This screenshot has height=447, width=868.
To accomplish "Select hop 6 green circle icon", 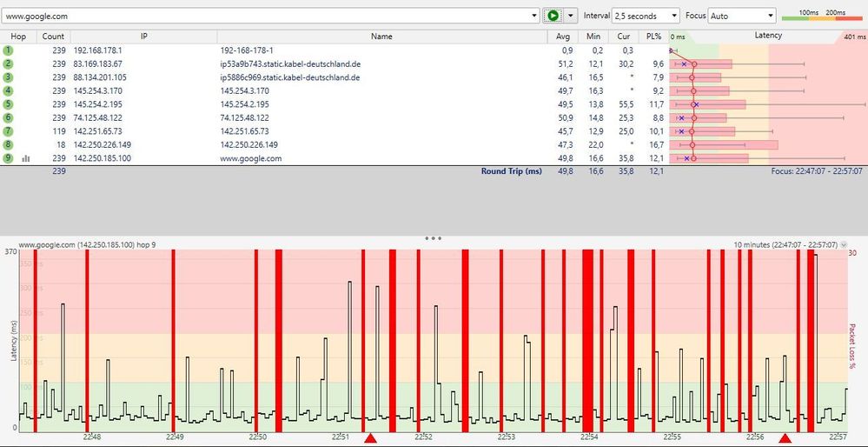I will 8,117.
